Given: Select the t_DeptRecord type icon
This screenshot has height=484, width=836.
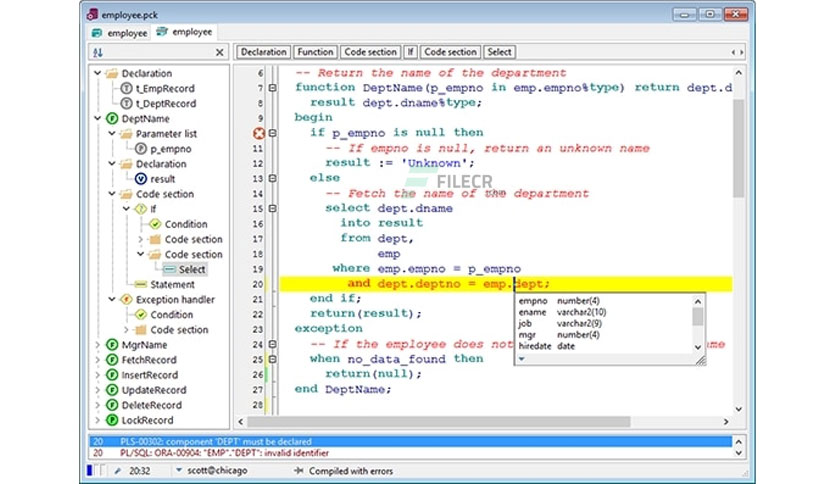Looking at the screenshot, I should (x=126, y=103).
